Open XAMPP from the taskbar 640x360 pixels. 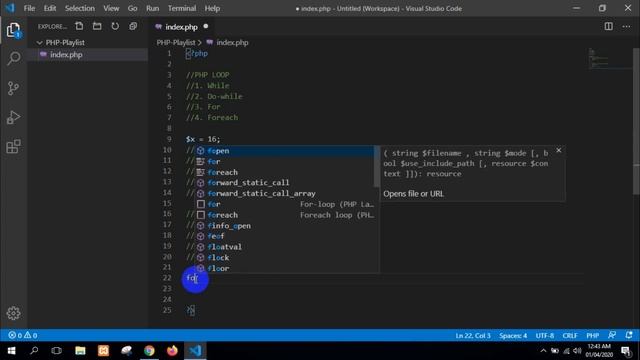(103, 351)
